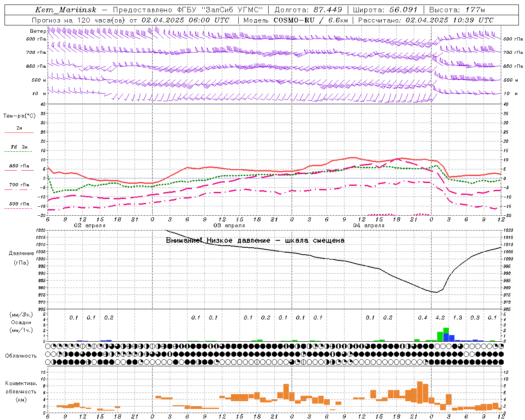Click the '03 апреля' date label

point(229,226)
